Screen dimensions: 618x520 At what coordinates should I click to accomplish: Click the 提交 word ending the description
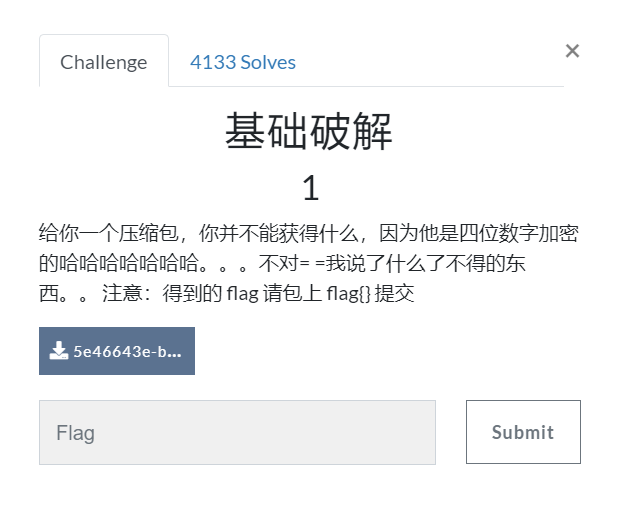pyautogui.click(x=395, y=293)
